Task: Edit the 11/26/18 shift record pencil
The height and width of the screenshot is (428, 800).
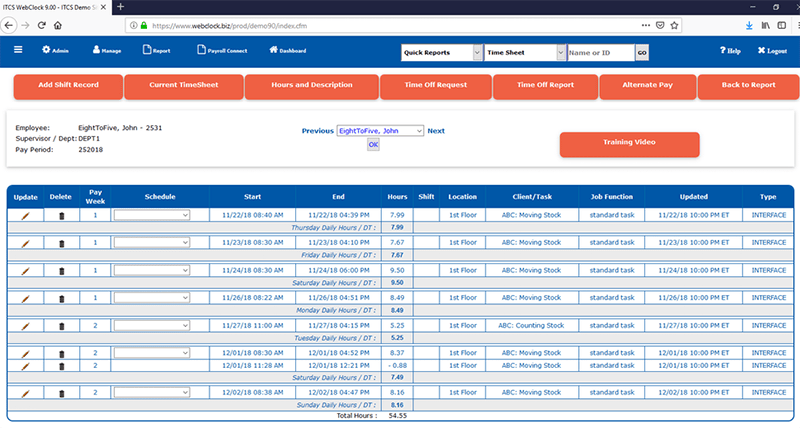Action: pos(25,298)
